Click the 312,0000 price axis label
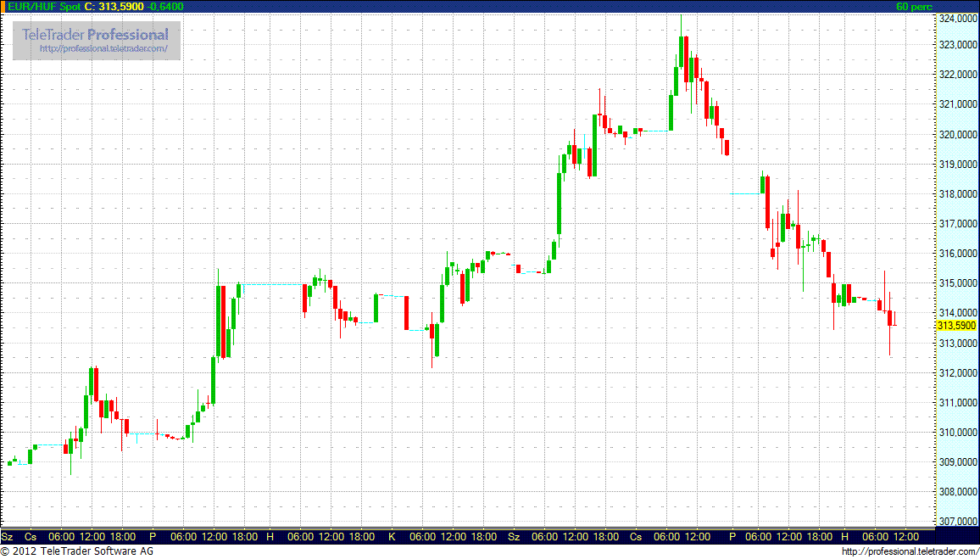Screen dimensions: 980x559 (957, 373)
